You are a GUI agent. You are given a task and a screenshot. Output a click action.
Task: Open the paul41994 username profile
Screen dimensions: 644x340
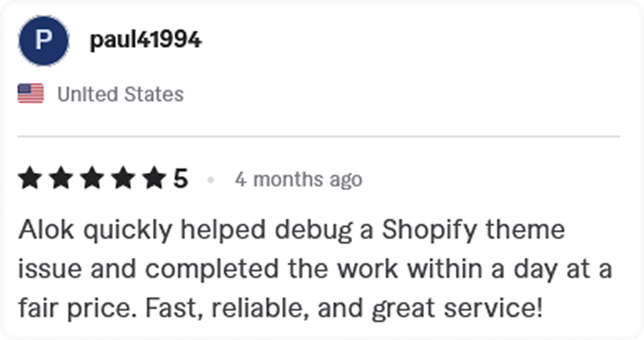tap(145, 41)
